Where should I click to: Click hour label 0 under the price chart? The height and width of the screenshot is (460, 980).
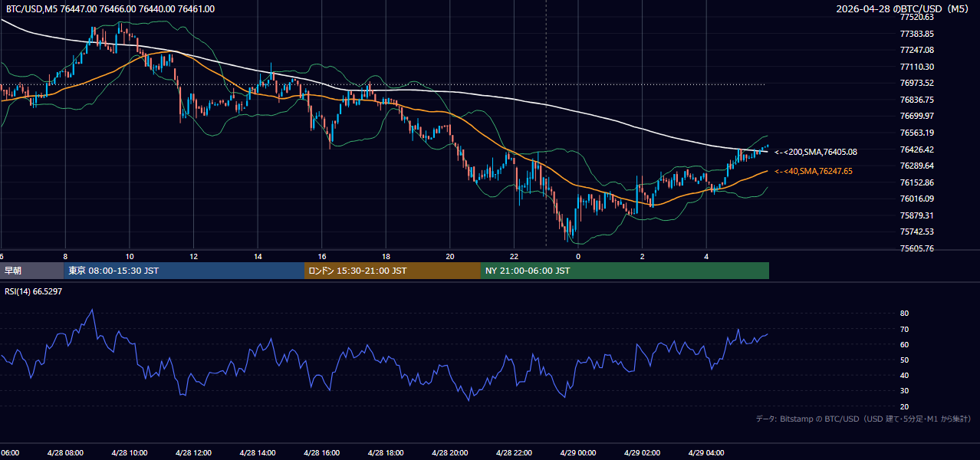click(x=578, y=257)
